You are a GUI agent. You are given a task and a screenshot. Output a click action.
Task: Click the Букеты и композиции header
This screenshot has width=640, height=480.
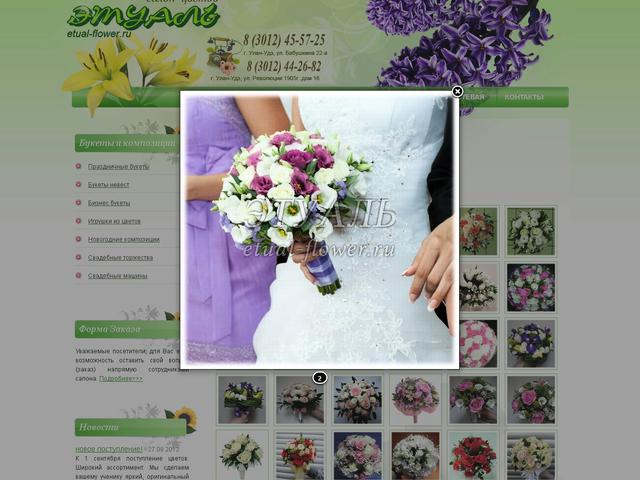pyautogui.click(x=125, y=143)
